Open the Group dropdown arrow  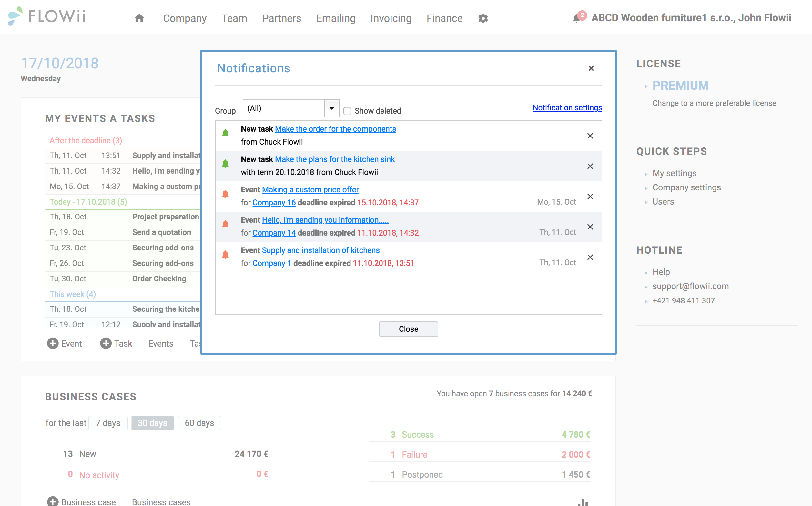[x=332, y=108]
